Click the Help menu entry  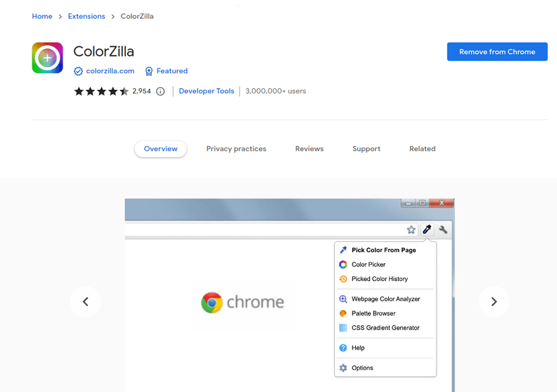385,348
